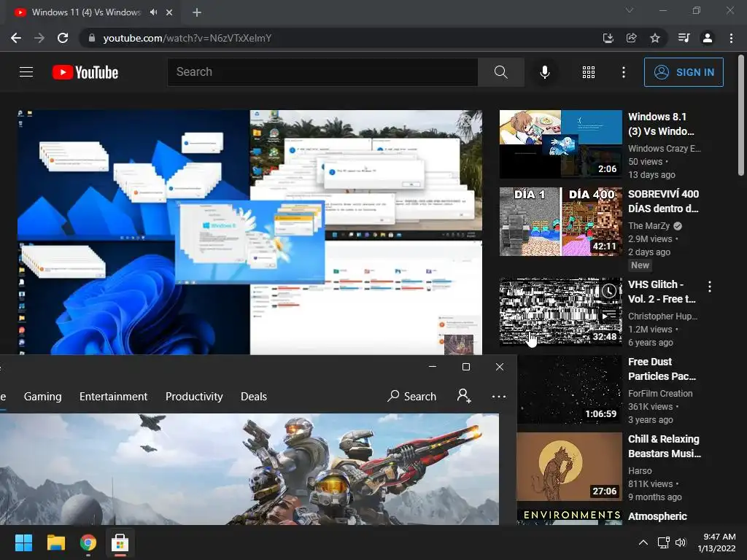747x560 pixels.
Task: Show hidden tray icons chevron
Action: [x=643, y=542]
